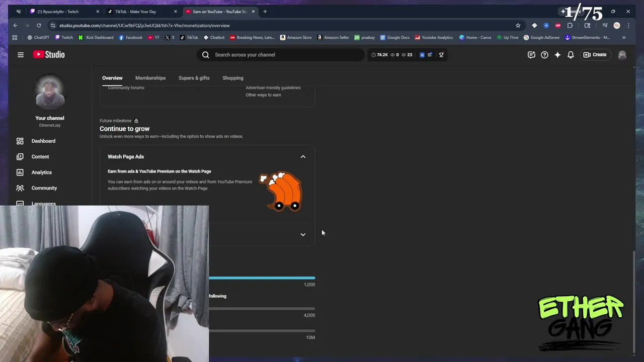Open the Dashboard sidebar icon
The width and height of the screenshot is (644, 362).
(x=20, y=141)
